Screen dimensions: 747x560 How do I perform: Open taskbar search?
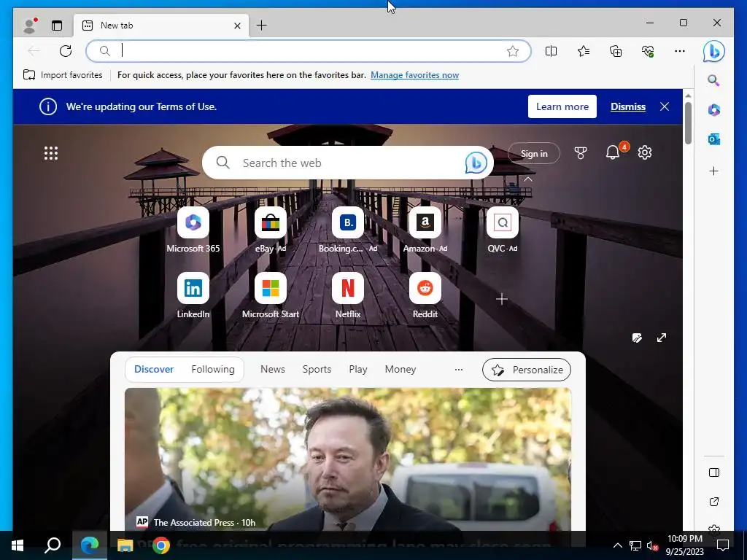53,545
